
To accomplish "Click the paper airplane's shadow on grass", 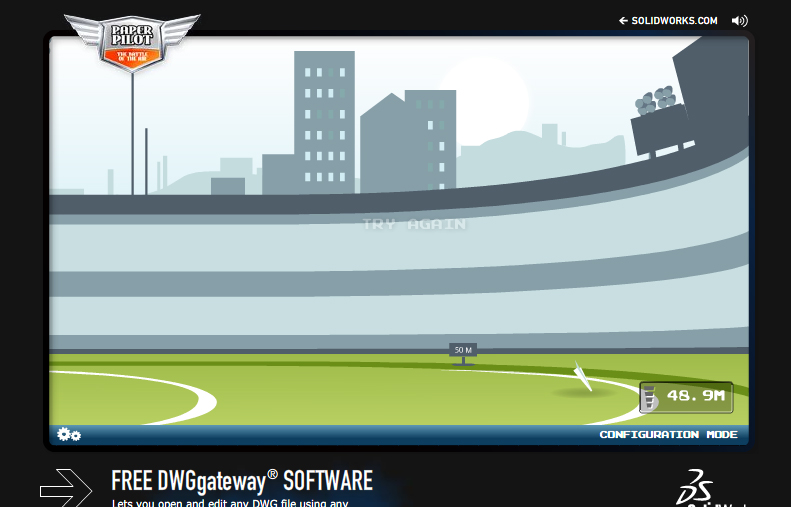I will [x=585, y=393].
